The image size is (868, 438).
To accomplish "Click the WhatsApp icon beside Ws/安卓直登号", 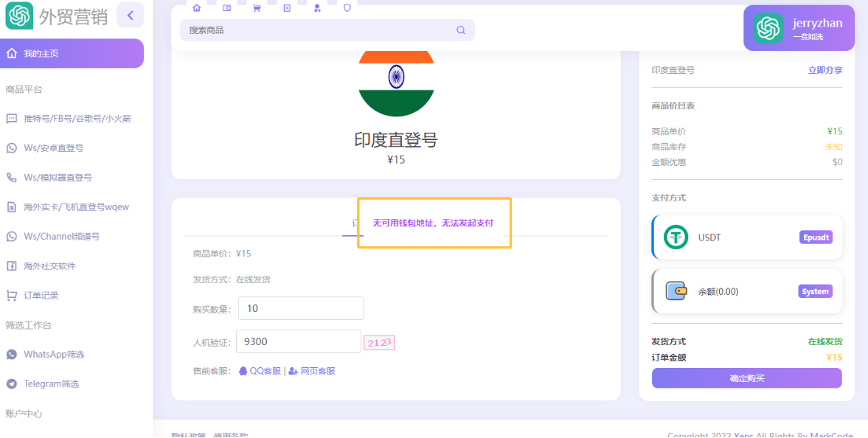I will tap(11, 148).
